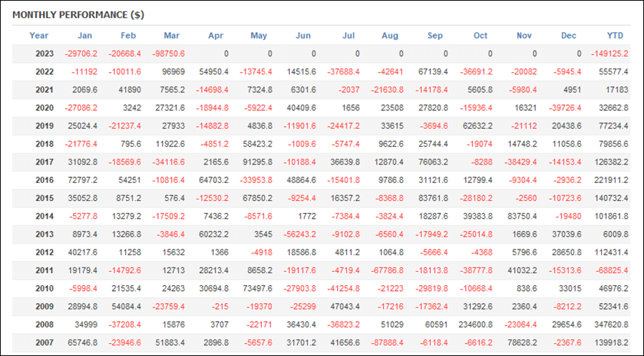Select the YTD column header

coord(615,36)
